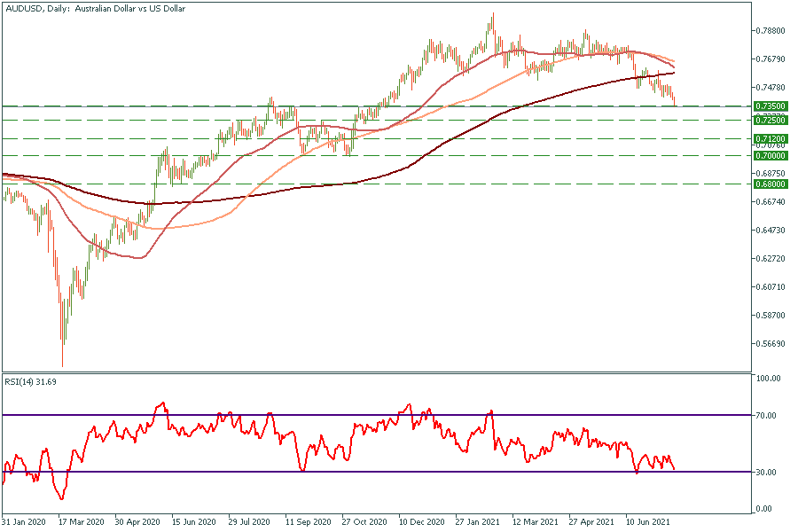The height and width of the screenshot is (532, 798).
Task: Select the 0.62720 price axis label
Action: [x=771, y=259]
